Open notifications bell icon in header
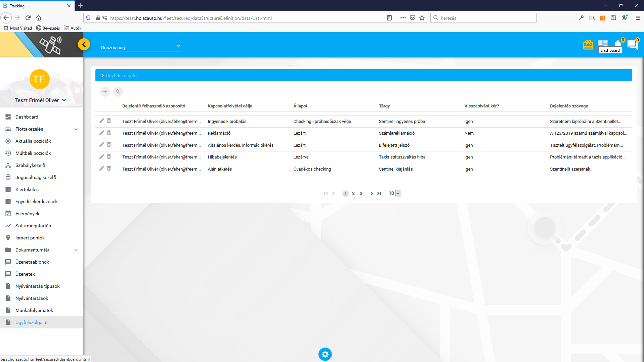 pos(617,43)
